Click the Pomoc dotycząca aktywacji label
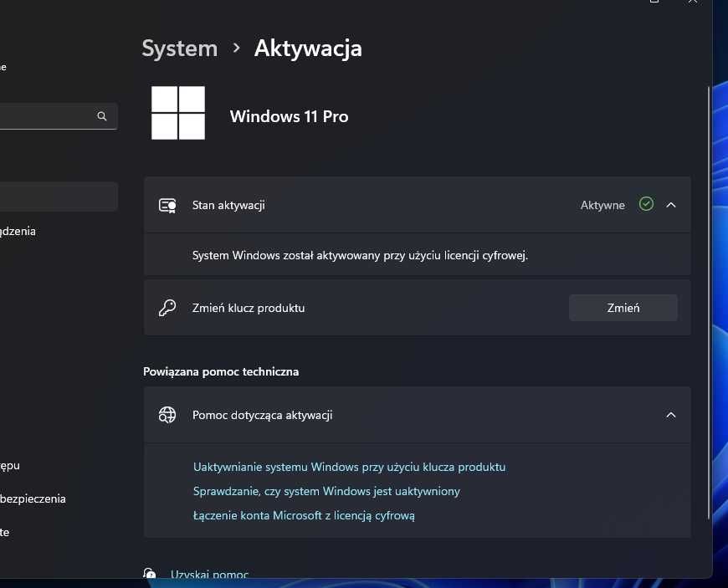 pyautogui.click(x=262, y=415)
